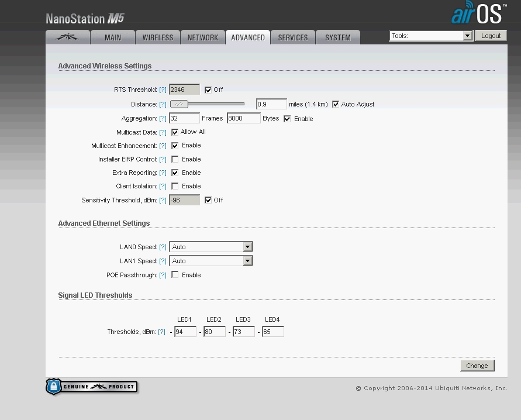Click the Logout button

pos(491,36)
